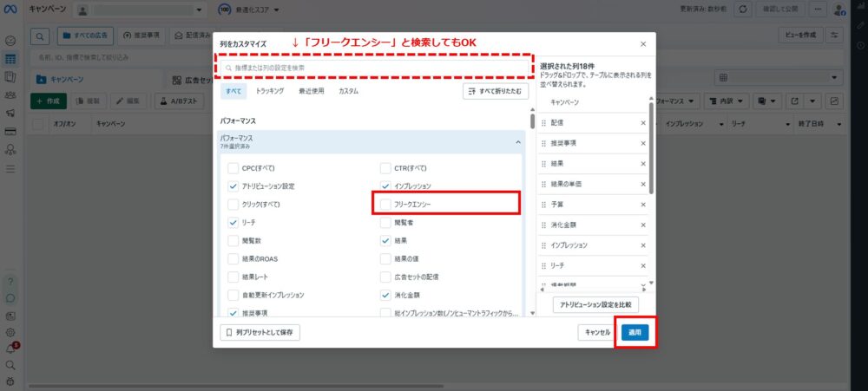Close the 列をカスタマイズ dialog with X

pos(643,43)
